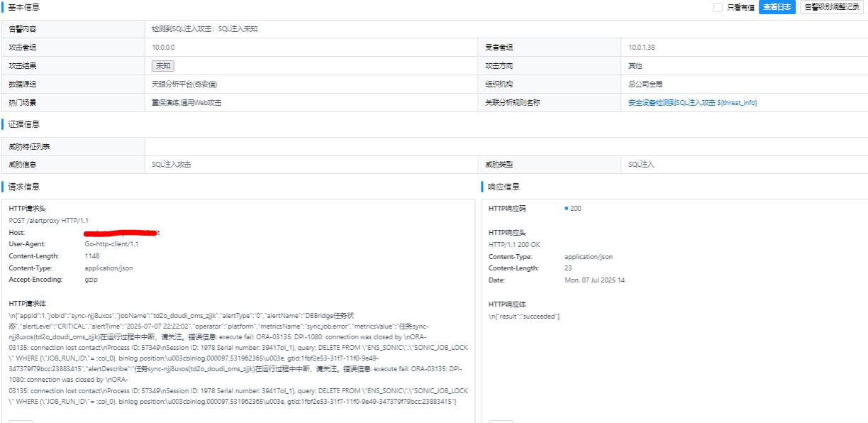Click inside the HTTP request body JSON text

coord(238,358)
